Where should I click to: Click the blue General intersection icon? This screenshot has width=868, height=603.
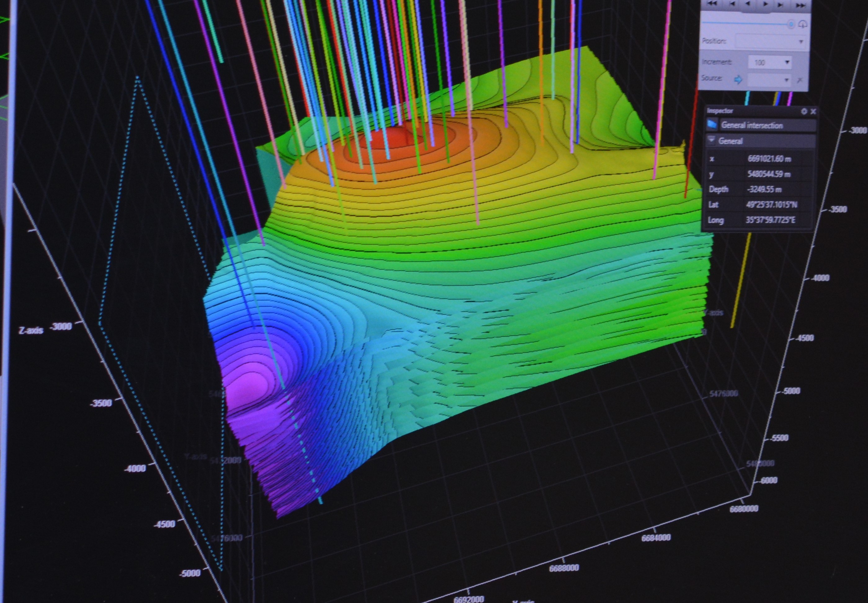pyautogui.click(x=712, y=124)
